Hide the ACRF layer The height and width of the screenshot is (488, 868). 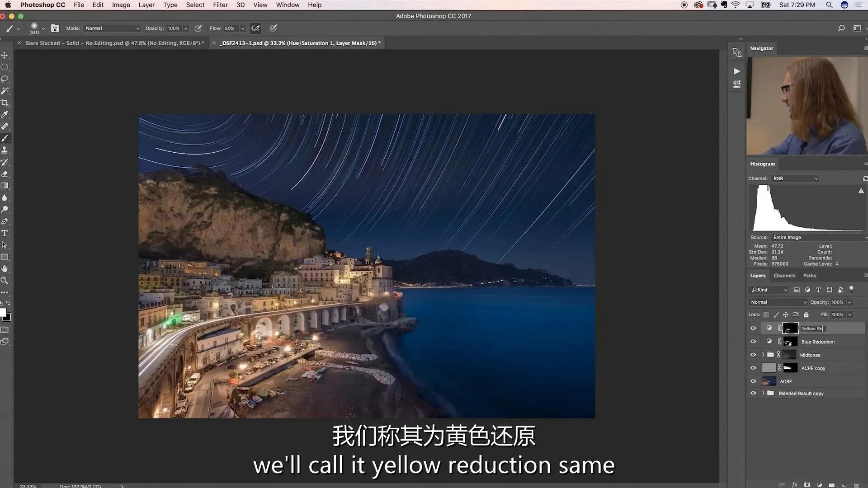click(x=753, y=381)
